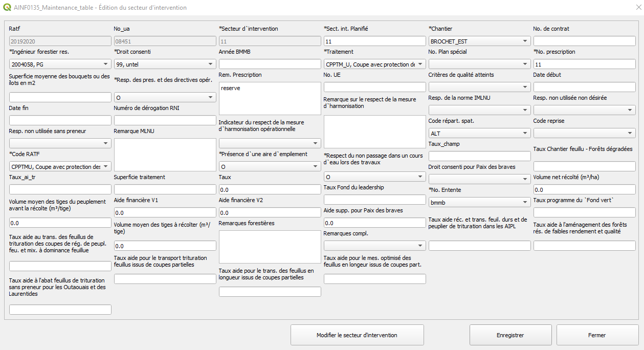Expand the Présence d'une aire d'empilement dropdown

270,166
